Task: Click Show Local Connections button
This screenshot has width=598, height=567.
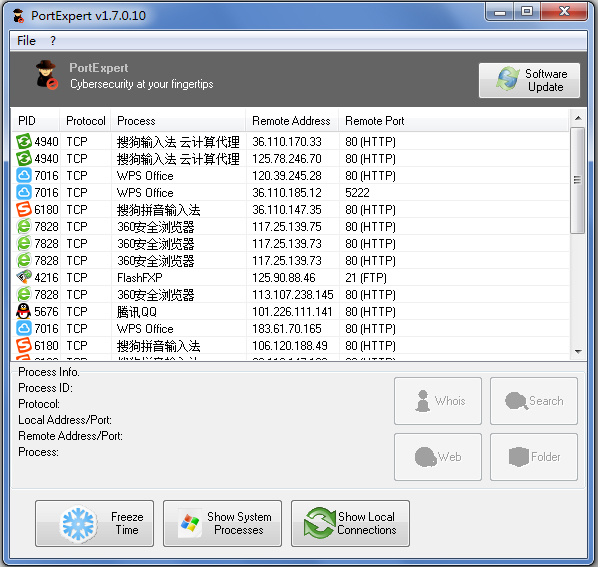Action: coord(350,524)
